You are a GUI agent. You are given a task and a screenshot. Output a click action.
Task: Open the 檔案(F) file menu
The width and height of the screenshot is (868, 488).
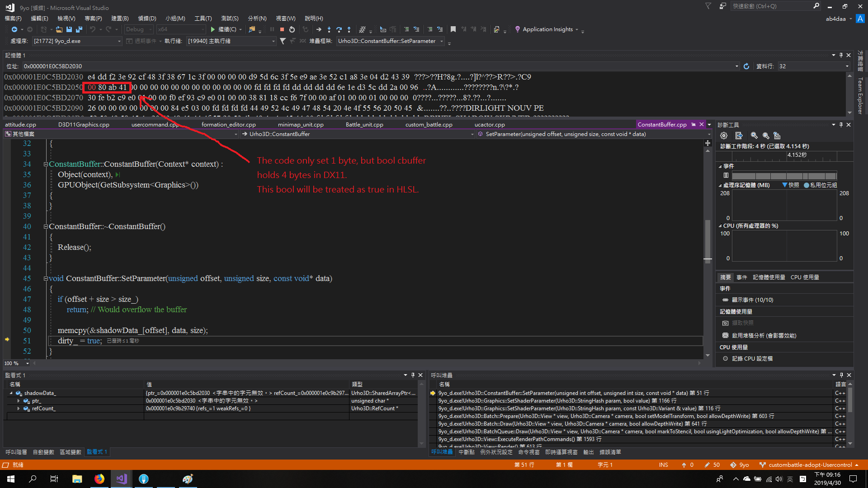point(13,19)
